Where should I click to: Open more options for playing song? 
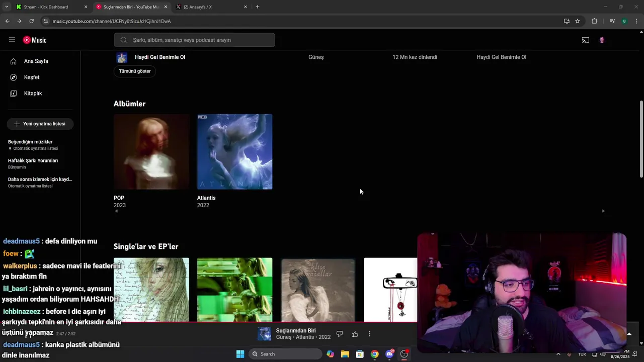tap(369, 334)
